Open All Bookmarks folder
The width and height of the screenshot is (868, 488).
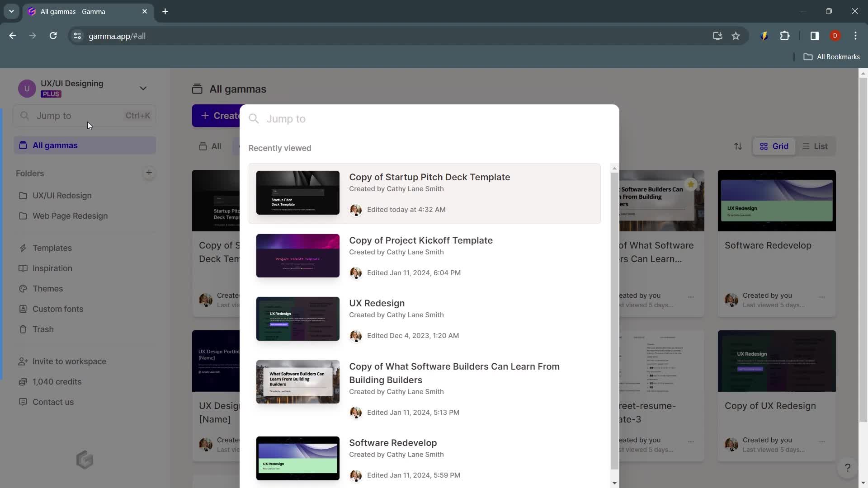pos(831,57)
